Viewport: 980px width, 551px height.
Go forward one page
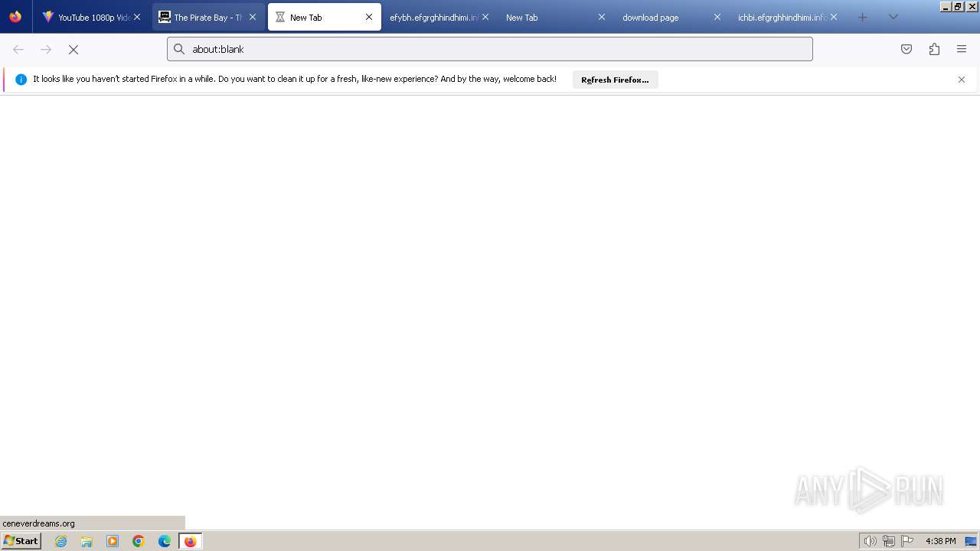(46, 49)
